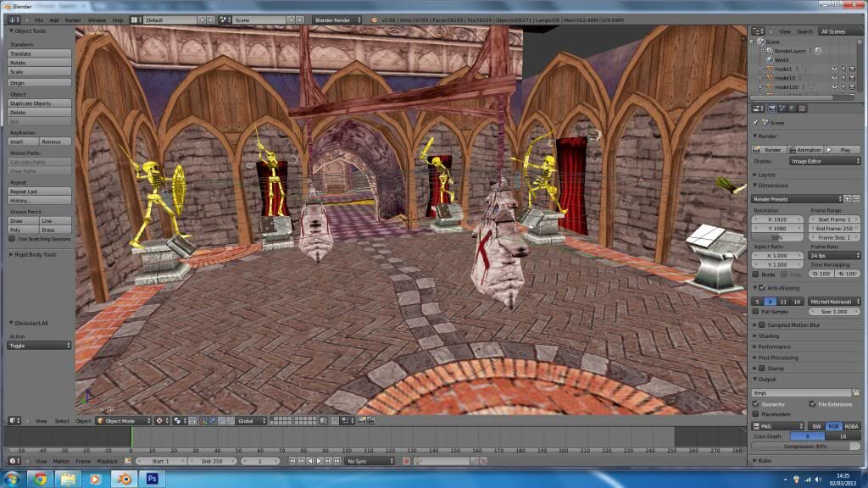Open the Timeline editor type selector

(14, 461)
